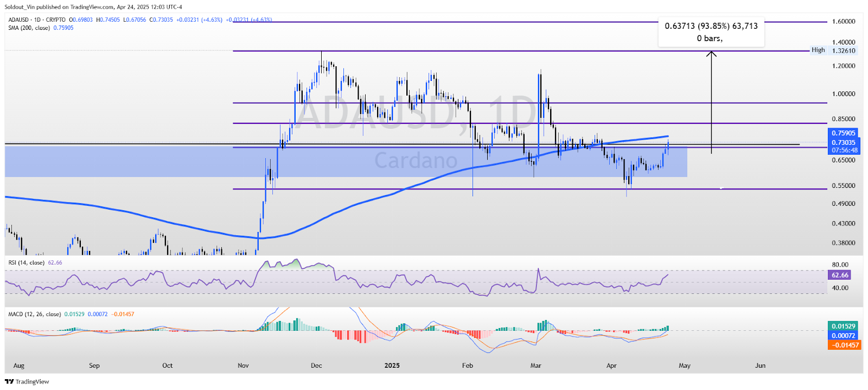The width and height of the screenshot is (868, 390).
Task: Click the MACD (12, 26, close) indicator legend
Action: tap(34, 314)
